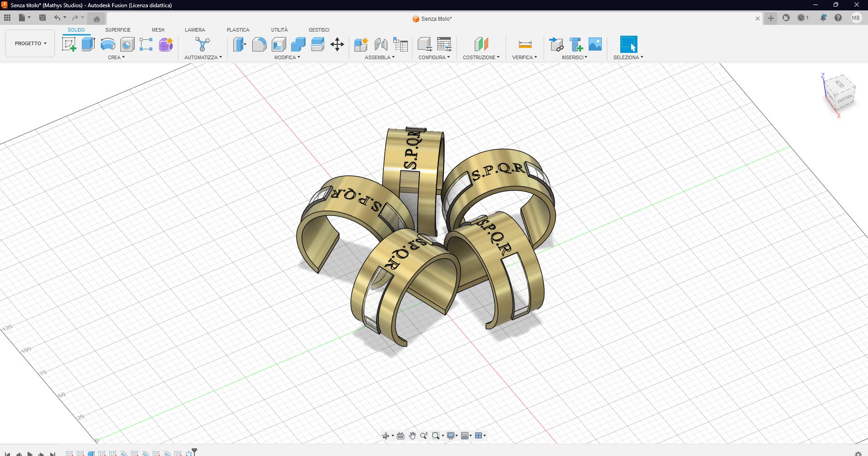Open the configuration table icon

point(444,44)
